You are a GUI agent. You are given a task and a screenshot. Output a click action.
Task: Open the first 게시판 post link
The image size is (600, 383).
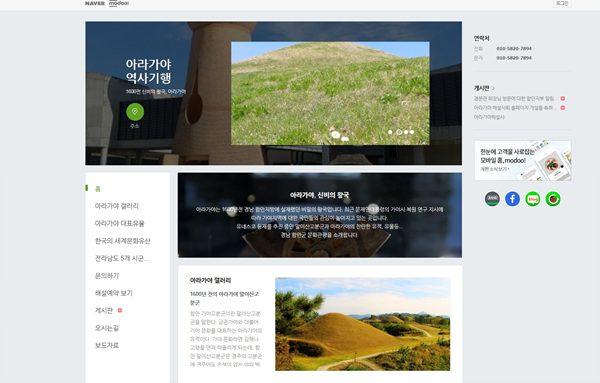[516, 98]
